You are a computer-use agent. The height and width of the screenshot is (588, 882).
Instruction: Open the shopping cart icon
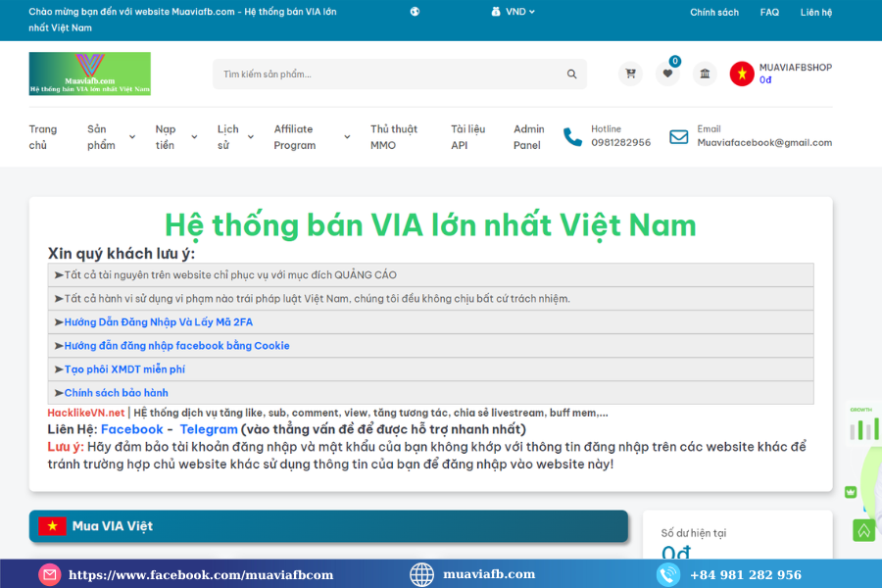click(x=630, y=73)
